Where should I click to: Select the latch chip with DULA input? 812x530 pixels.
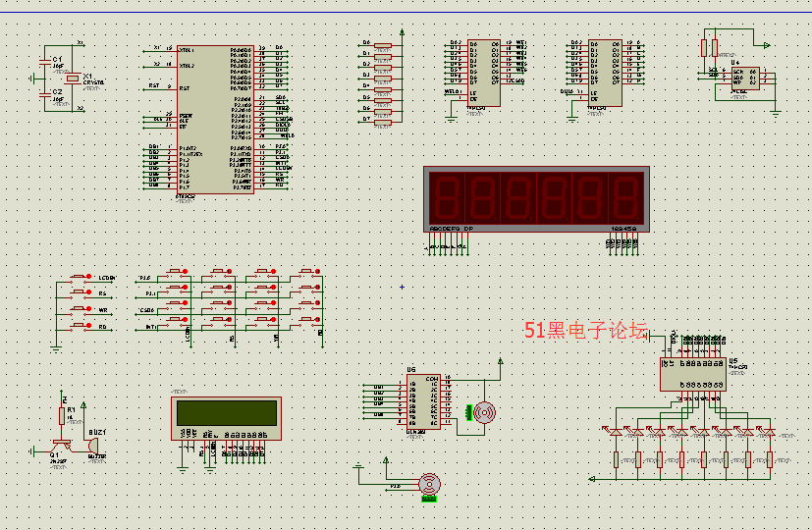pyautogui.click(x=605, y=73)
